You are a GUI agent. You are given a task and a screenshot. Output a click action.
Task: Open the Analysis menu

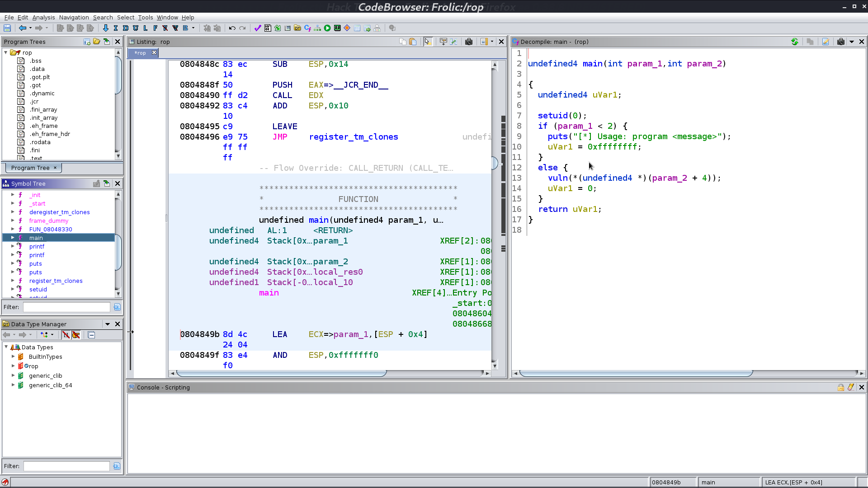43,17
